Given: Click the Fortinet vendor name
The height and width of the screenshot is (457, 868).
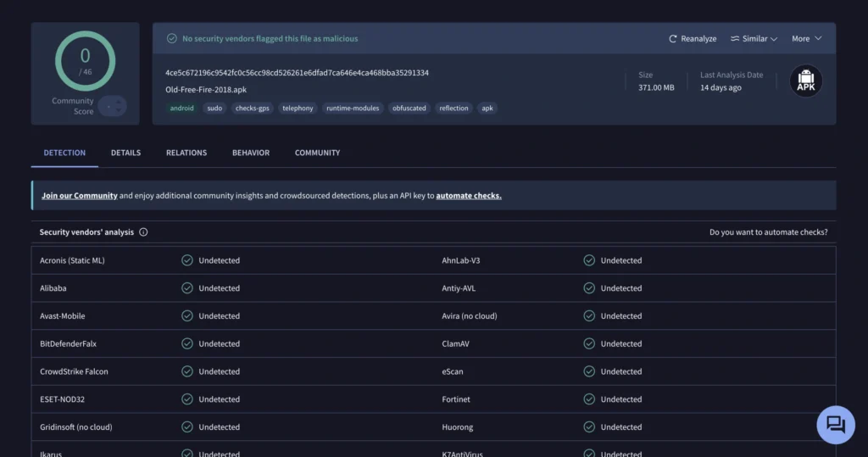Looking at the screenshot, I should 455,398.
